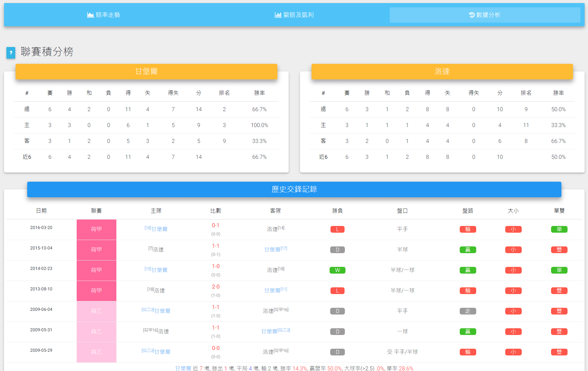Viewport: 588px width, 371px height.
Task: Click the bar chart icon beside 歐賠及凱利
Action: click(x=278, y=15)
